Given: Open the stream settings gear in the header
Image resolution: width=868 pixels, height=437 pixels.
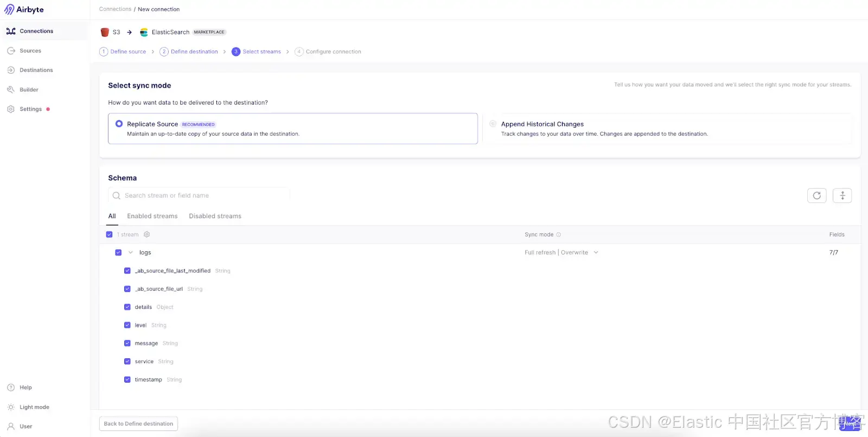Looking at the screenshot, I should click(x=146, y=235).
